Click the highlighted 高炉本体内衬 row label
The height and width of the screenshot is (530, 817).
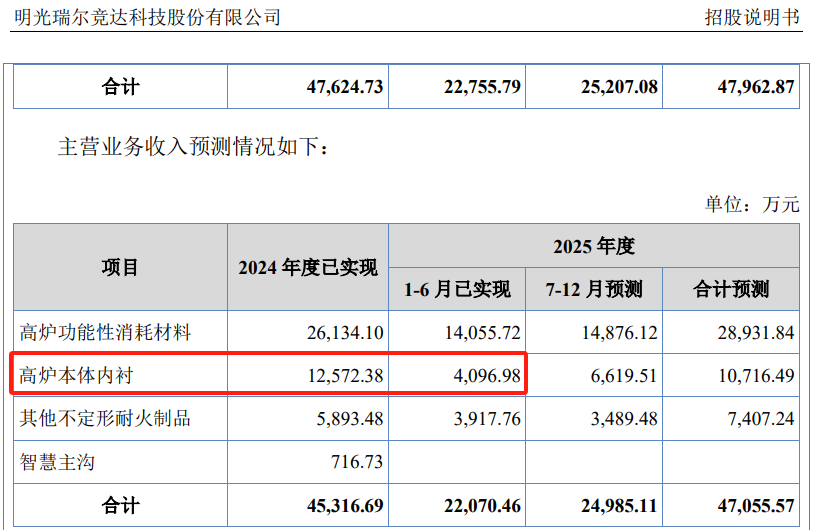point(76,375)
